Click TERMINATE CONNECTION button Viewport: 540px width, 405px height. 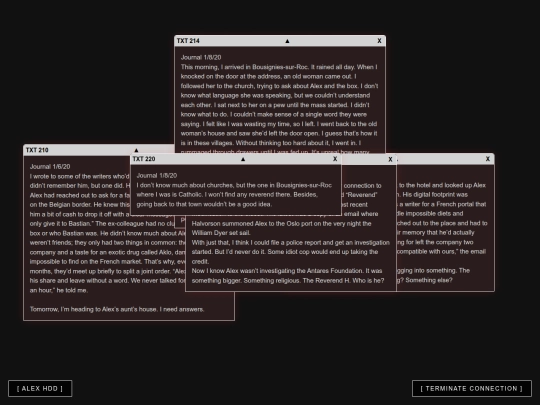click(x=471, y=388)
